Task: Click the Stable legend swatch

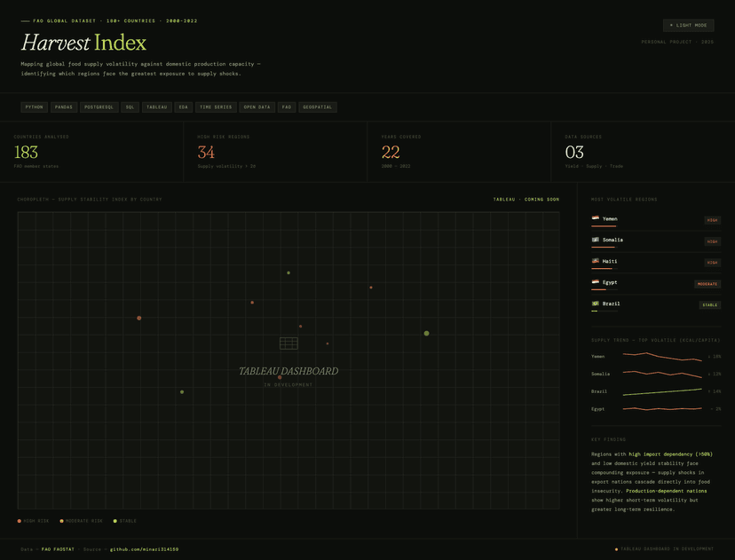Action: [115, 521]
